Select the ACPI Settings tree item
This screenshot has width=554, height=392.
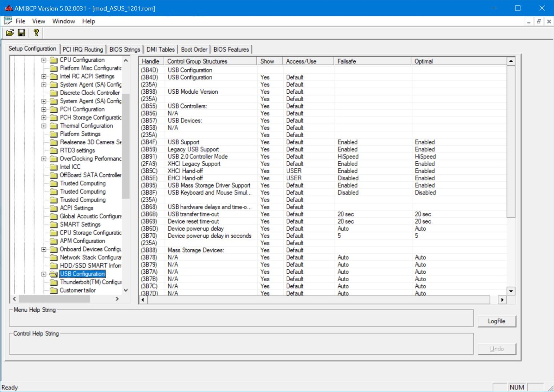coord(76,208)
